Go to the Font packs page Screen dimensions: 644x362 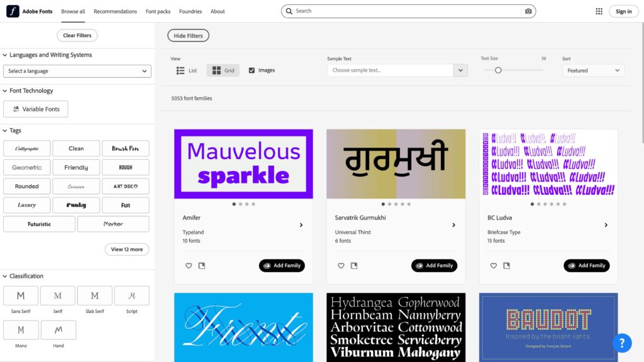[157, 11]
